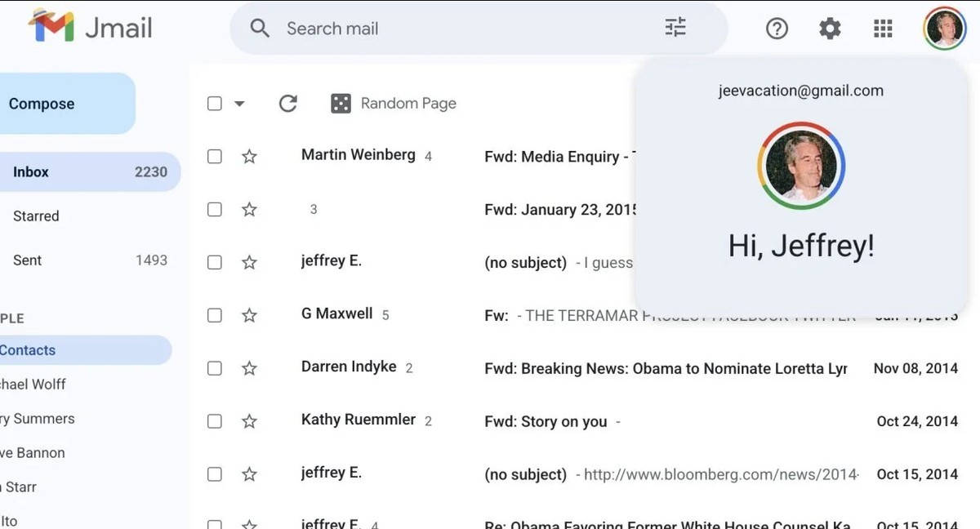Open the Help menu
Viewport: 980px width, 529px height.
pyautogui.click(x=777, y=28)
